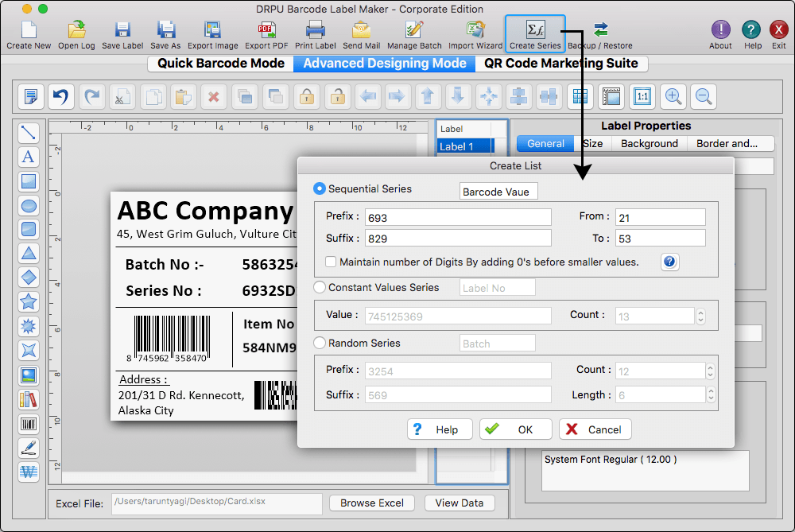Click the Excel File path field
Screen dimensions: 795x532
216,503
